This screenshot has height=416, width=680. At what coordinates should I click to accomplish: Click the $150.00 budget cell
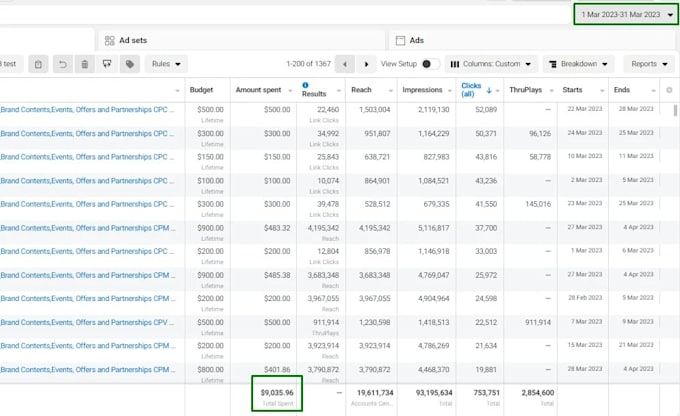point(210,157)
